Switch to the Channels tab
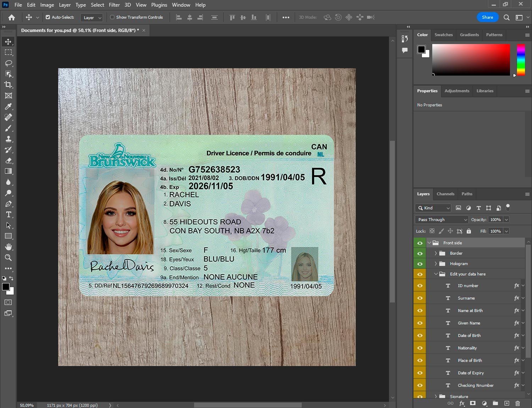The image size is (532, 408). pos(445,194)
